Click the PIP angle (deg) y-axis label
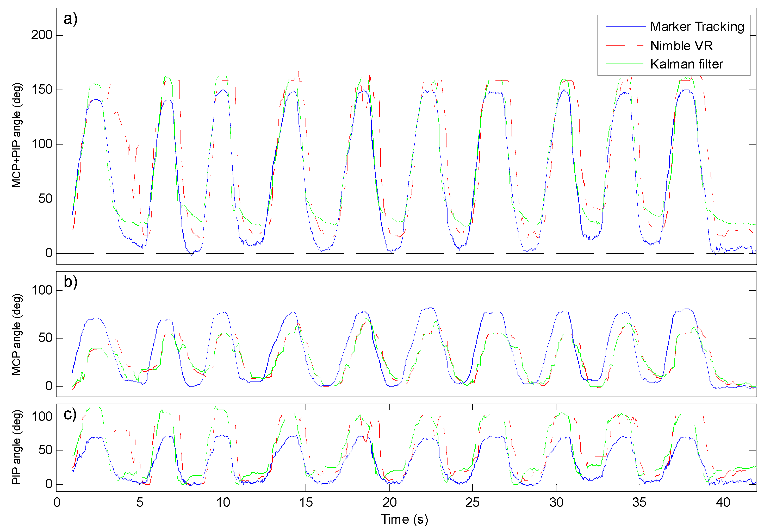Screen dimensions: 764x532 (x=16, y=447)
